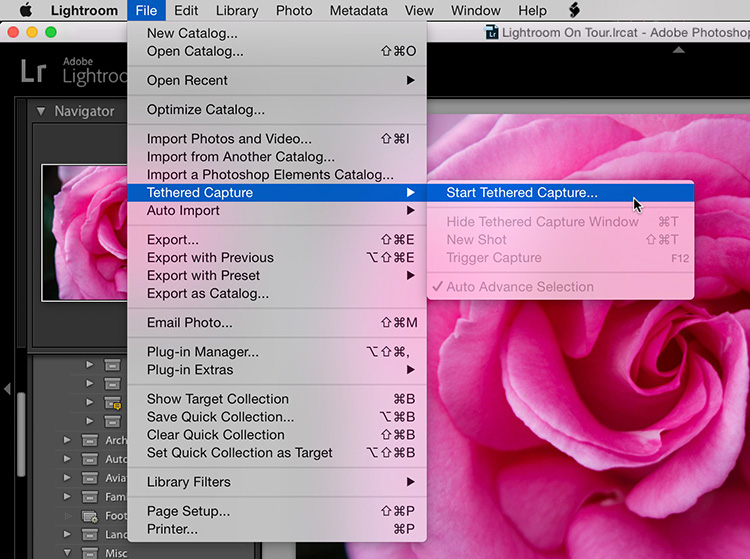Expand the Land collection set
Viewport: 750px width, 559px height.
(67, 534)
